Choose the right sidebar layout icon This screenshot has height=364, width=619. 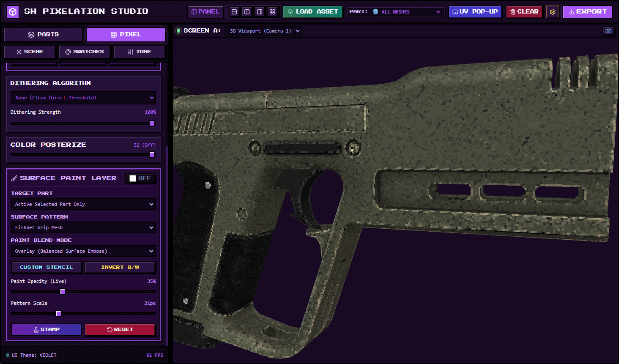(260, 12)
